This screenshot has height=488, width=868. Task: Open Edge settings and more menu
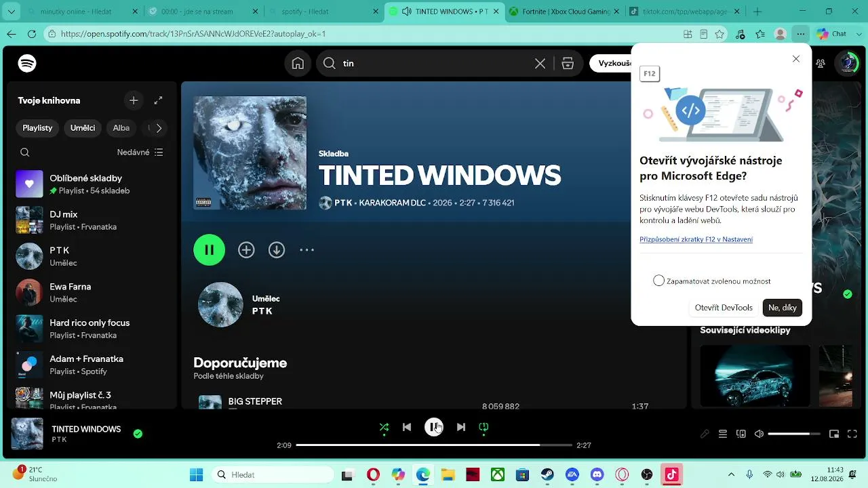click(x=801, y=34)
